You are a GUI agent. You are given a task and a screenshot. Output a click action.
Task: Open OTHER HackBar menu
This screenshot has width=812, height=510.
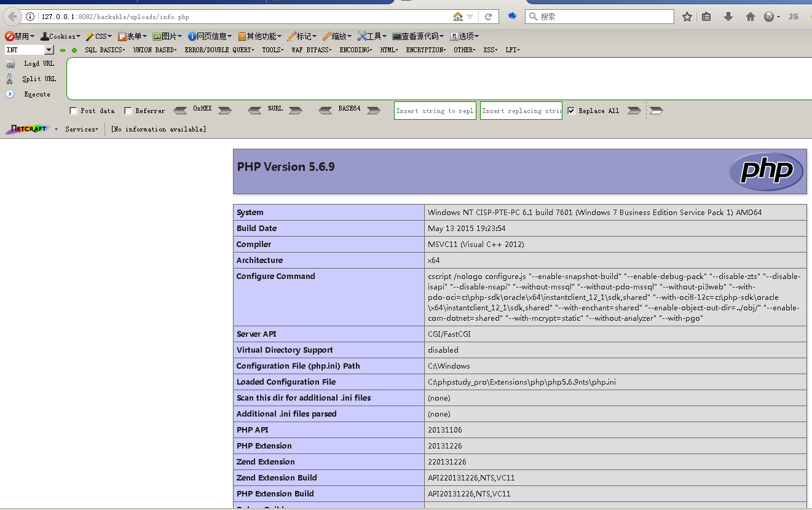[465, 50]
